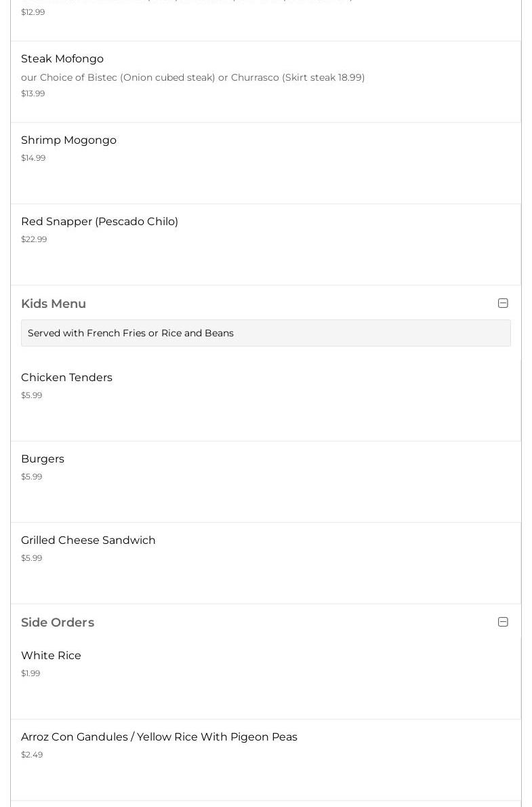The height and width of the screenshot is (807, 532).
Task: Select White Rice side order
Action: [x=51, y=656]
